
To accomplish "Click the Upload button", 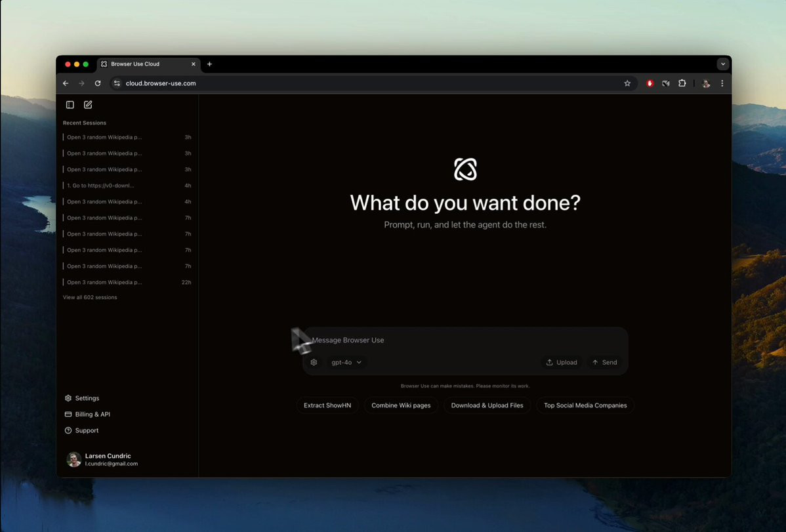I will point(562,362).
